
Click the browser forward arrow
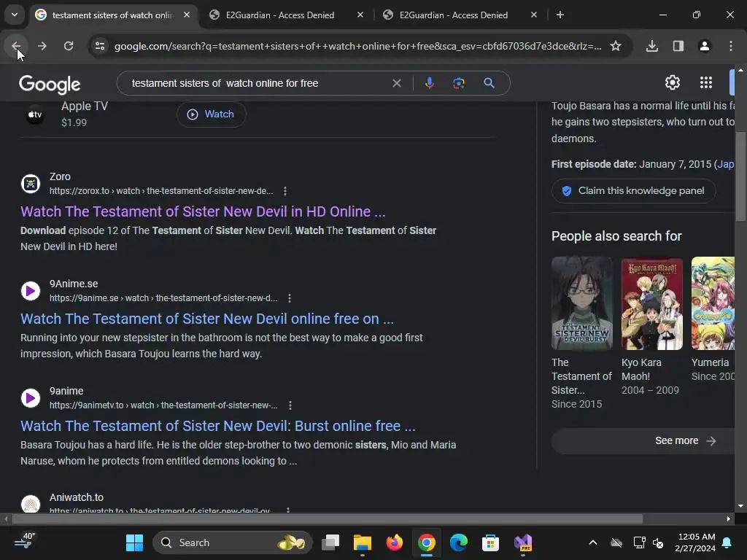[x=42, y=46]
